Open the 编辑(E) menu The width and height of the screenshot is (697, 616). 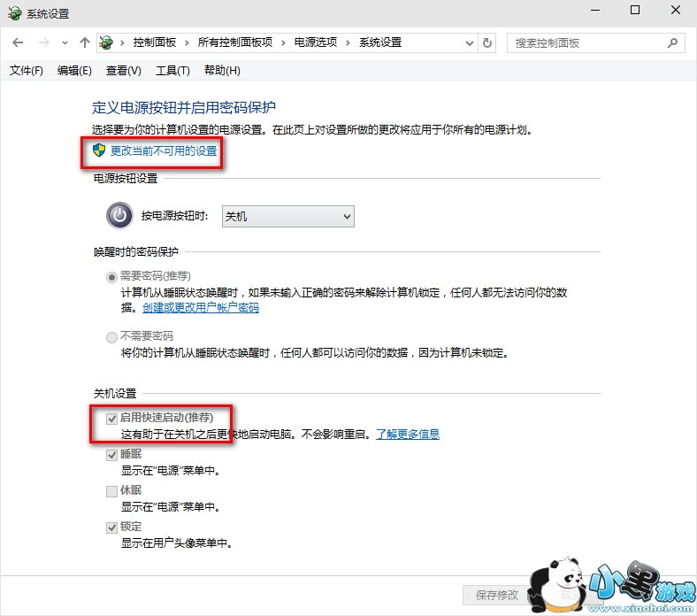(x=74, y=70)
